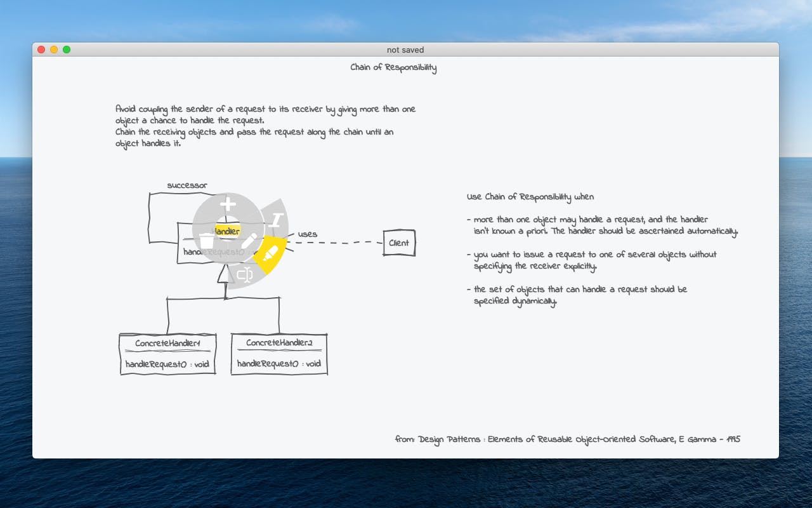Choose the italic text icon in the radial menu
The image size is (812, 508).
[275, 220]
